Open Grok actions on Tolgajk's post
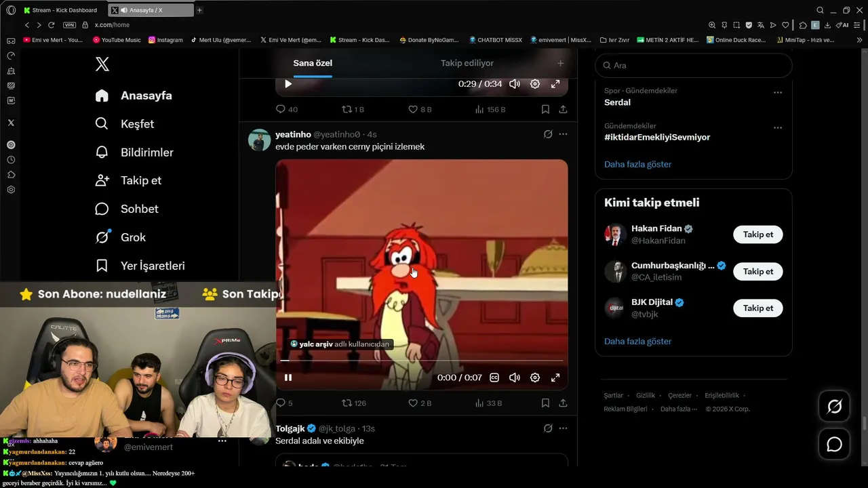 click(548, 428)
